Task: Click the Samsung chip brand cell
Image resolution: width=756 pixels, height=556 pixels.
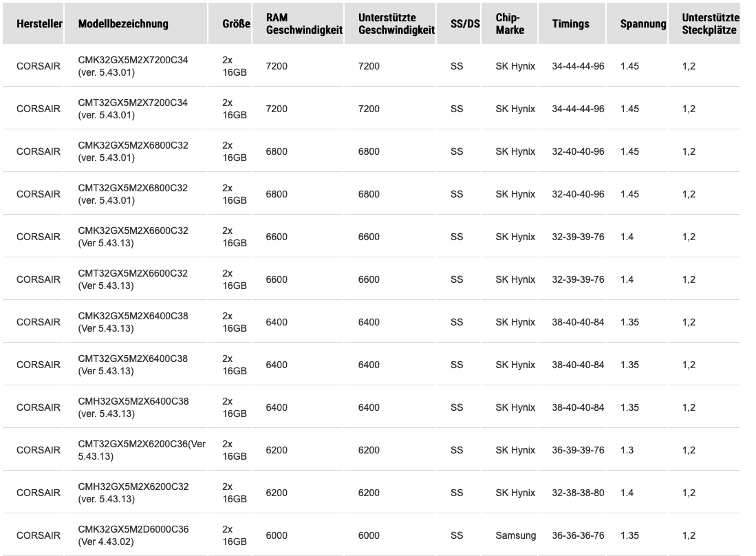Action: [515, 535]
